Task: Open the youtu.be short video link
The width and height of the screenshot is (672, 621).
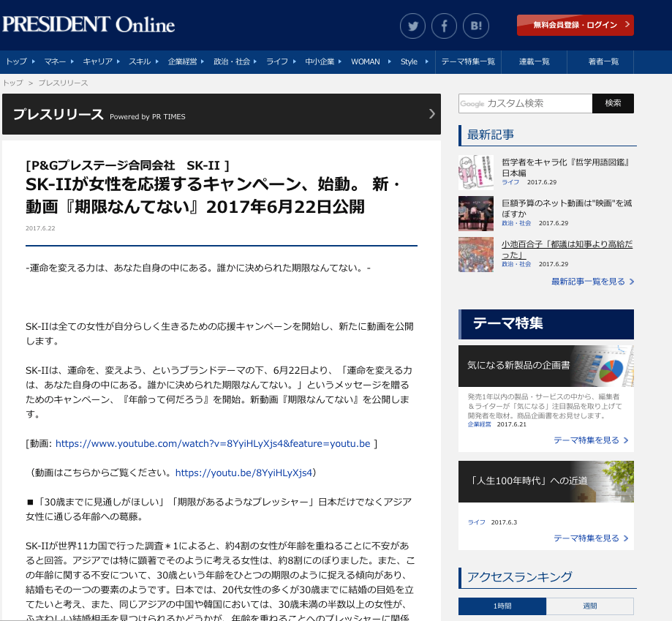Action: click(243, 473)
